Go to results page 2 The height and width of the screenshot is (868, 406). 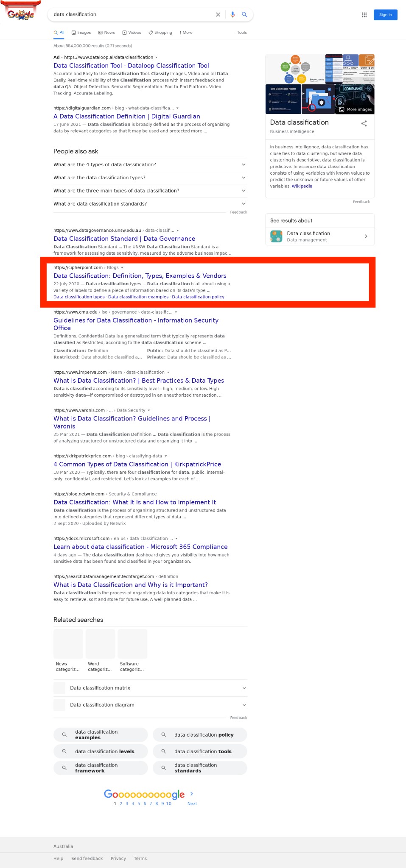pos(121,804)
